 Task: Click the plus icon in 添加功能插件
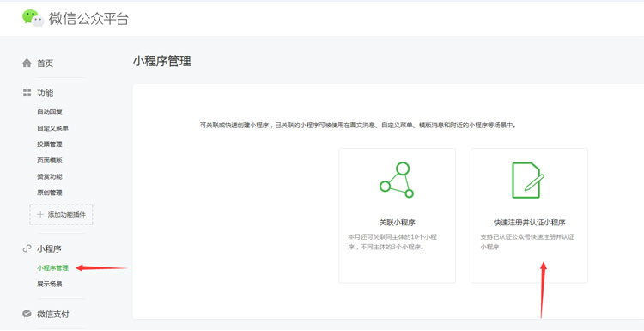40,214
